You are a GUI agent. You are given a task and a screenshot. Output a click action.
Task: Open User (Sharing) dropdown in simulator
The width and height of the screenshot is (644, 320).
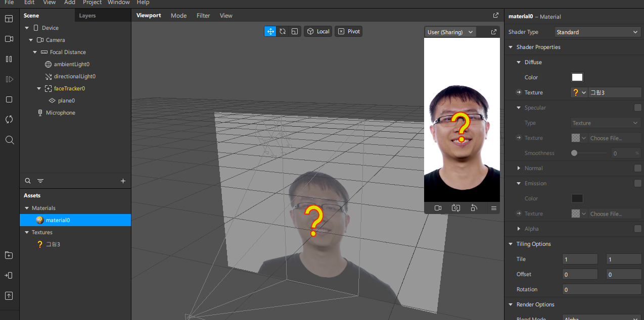(x=450, y=32)
